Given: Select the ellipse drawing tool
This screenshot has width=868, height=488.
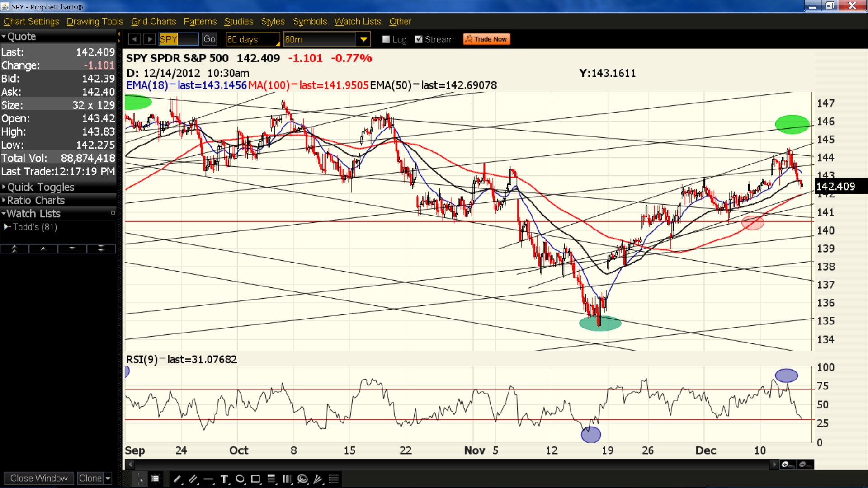Looking at the screenshot, I should [240, 479].
